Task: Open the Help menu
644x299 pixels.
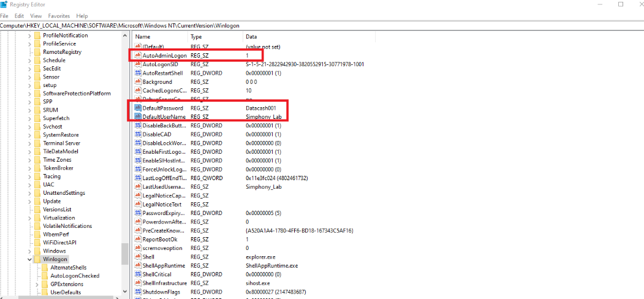Action: click(x=82, y=16)
